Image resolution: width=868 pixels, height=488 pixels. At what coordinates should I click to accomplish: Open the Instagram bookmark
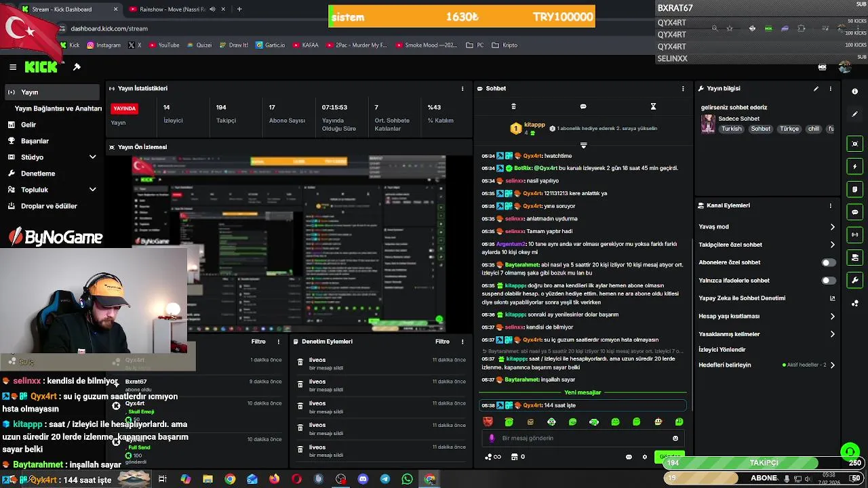point(104,45)
